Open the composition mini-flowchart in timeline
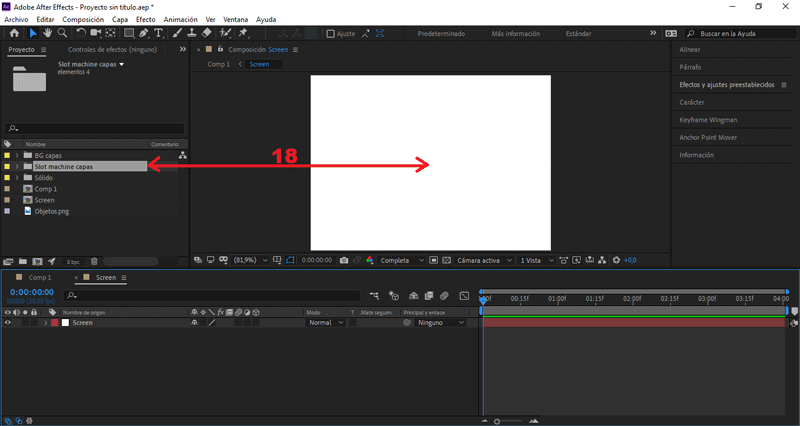The height and width of the screenshot is (426, 800). point(374,295)
